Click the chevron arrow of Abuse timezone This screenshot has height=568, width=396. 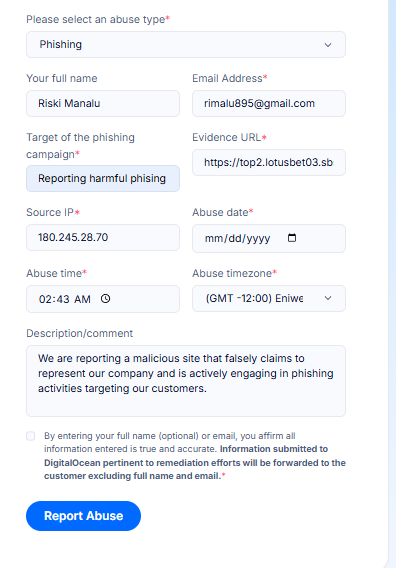tap(328, 298)
